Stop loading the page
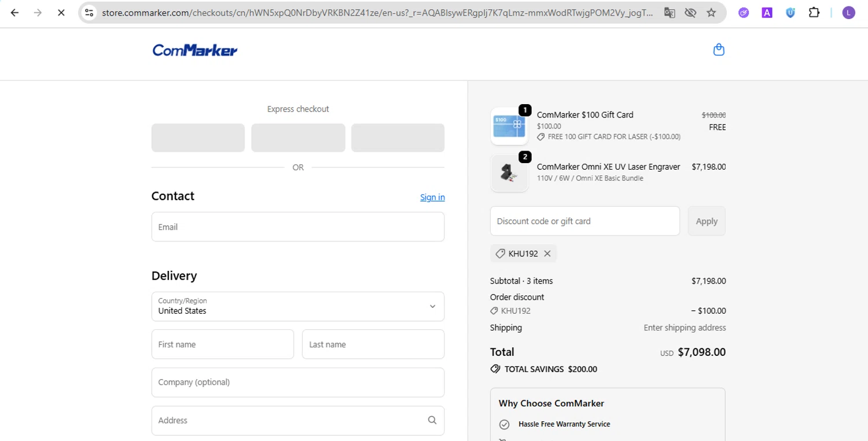The height and width of the screenshot is (441, 868). pos(61,12)
